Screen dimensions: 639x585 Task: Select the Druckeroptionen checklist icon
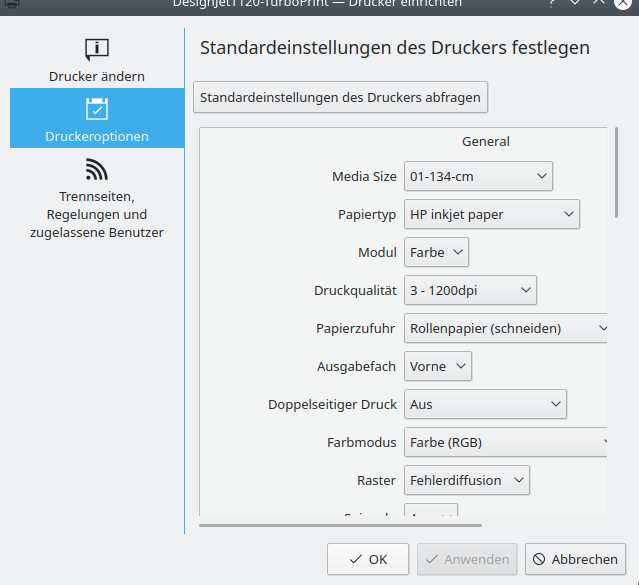[x=97, y=109]
